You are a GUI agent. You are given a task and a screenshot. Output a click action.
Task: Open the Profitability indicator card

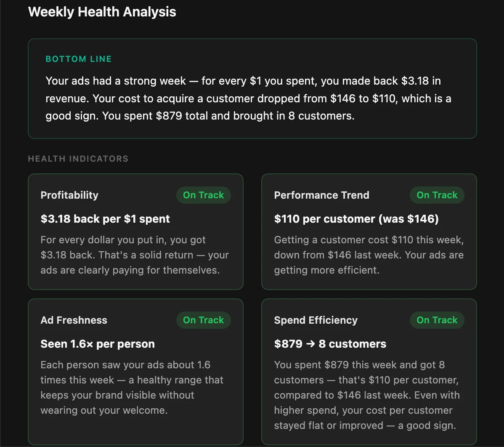135,231
